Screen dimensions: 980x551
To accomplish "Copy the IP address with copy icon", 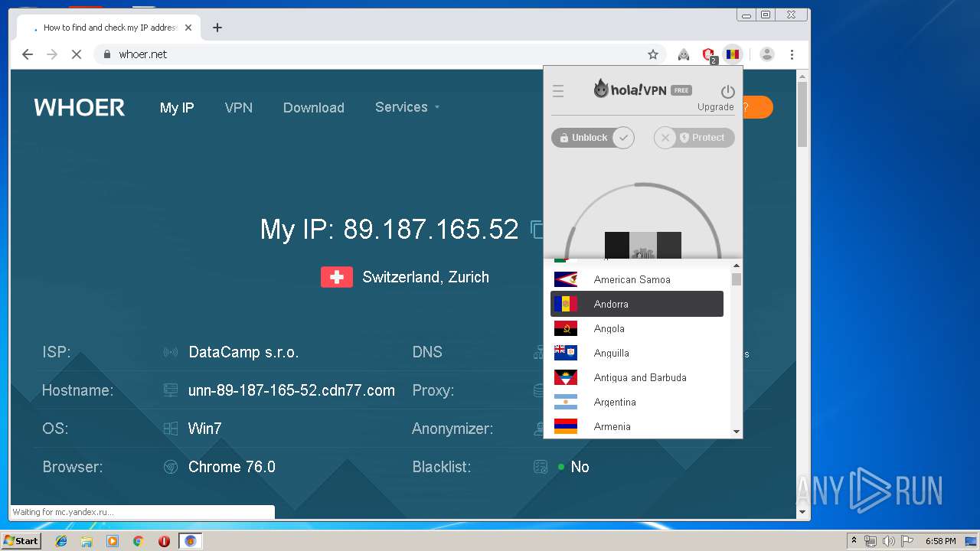I will 537,230.
